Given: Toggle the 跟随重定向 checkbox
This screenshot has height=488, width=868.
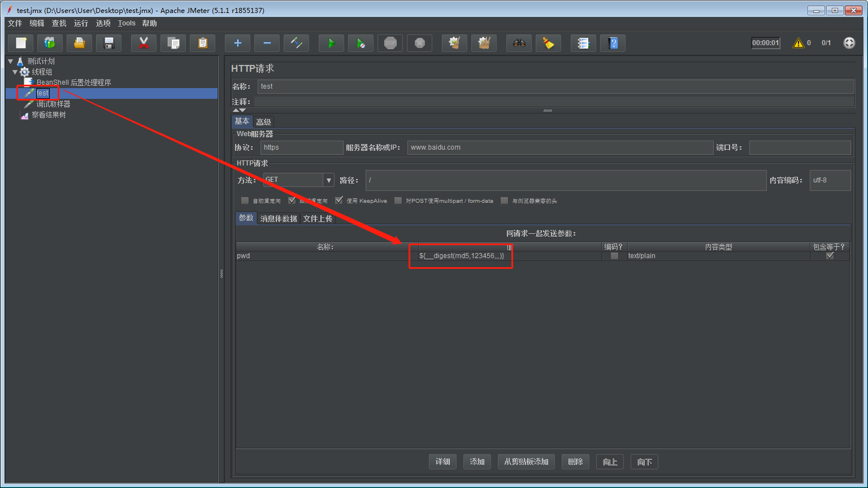Looking at the screenshot, I should pyautogui.click(x=292, y=201).
